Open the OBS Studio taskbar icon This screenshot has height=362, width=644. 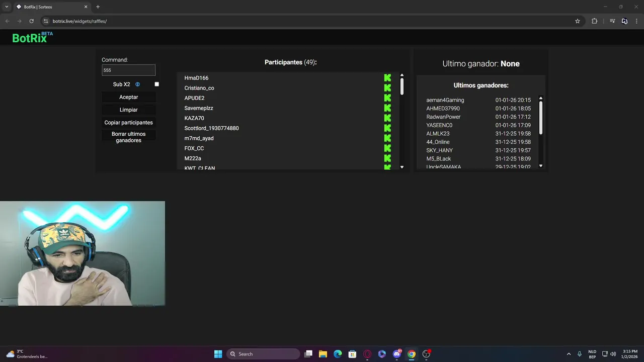tap(426, 354)
